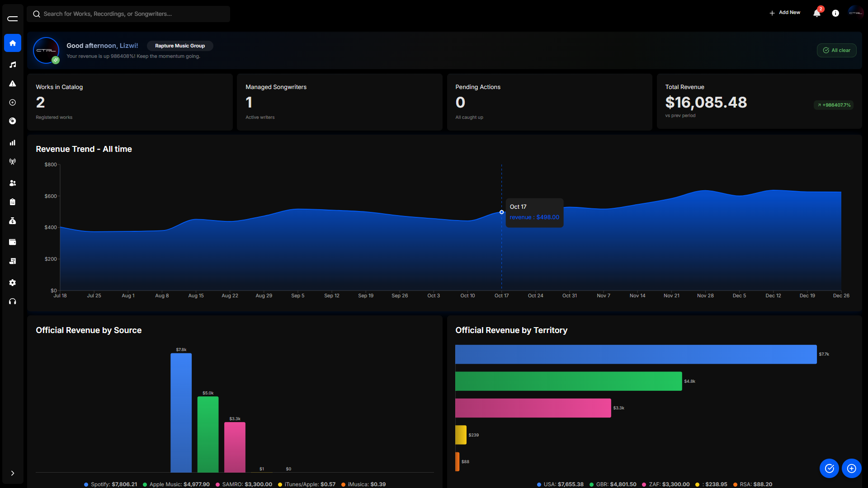Open the headphones support icon
The image size is (868, 488).
[x=13, y=301]
